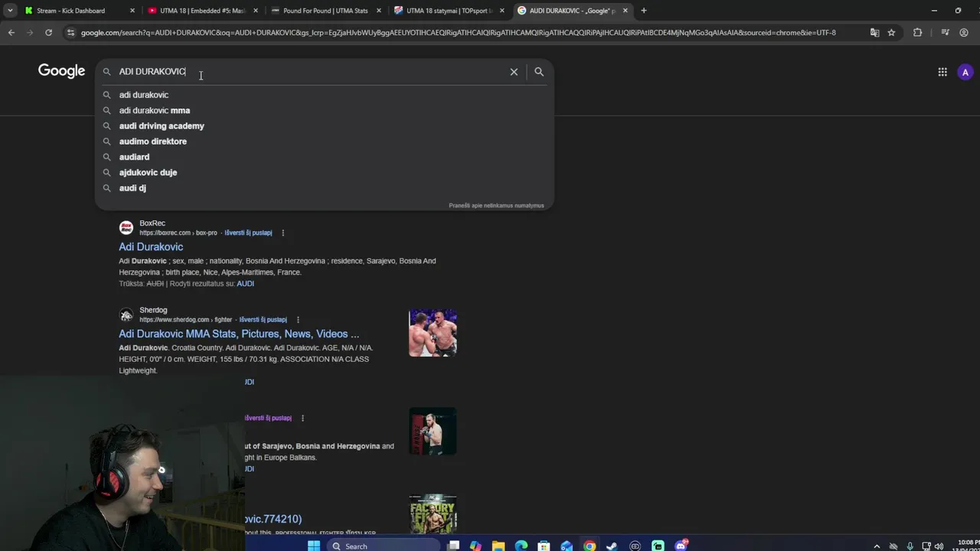980x551 pixels.
Task: Bookmark this page with star icon
Action: click(x=891, y=32)
